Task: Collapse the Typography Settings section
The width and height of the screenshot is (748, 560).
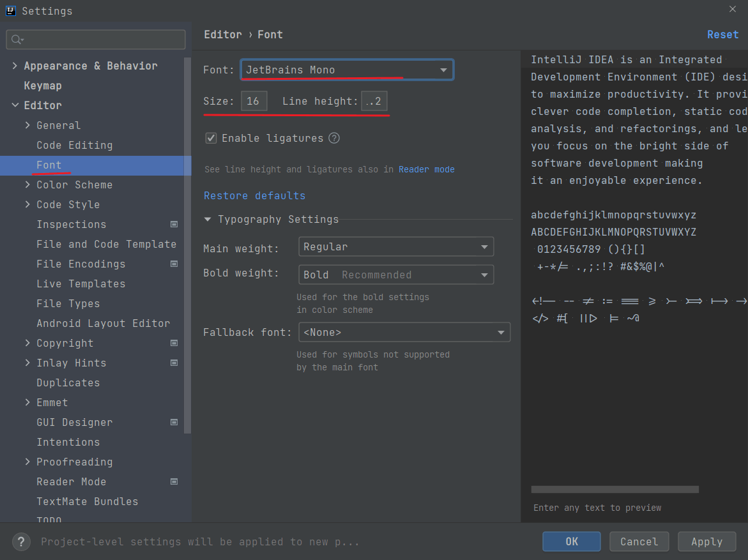Action: click(208, 219)
